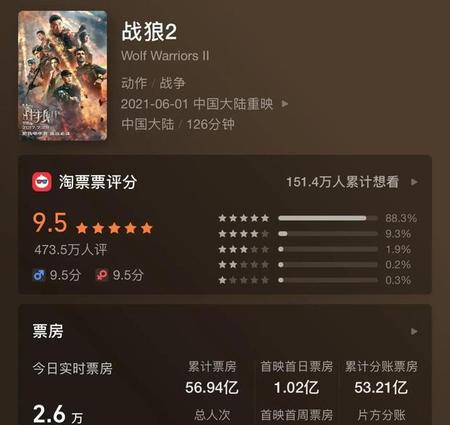This screenshot has height=425, width=450.
Task: Expand the 票房 section arrow
Action: (414, 331)
